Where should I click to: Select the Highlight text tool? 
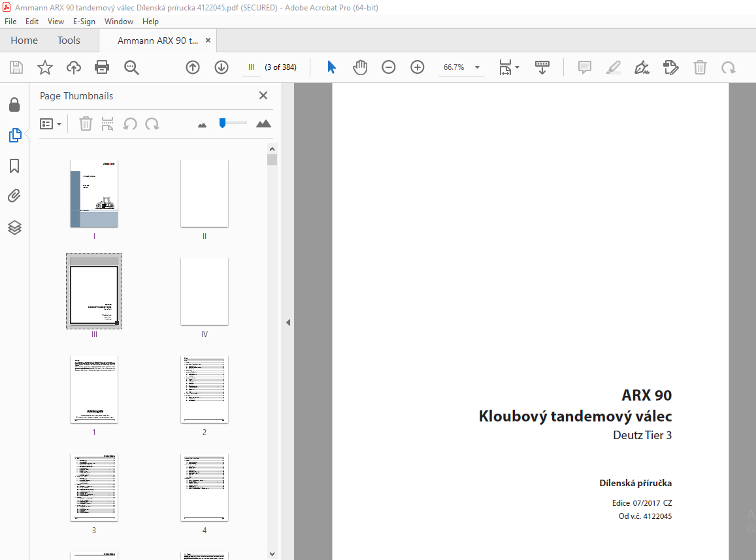[614, 67]
